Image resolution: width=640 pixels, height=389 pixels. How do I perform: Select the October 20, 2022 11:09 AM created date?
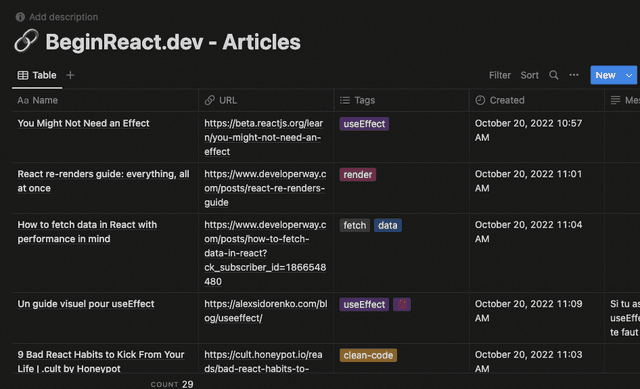pos(528,311)
